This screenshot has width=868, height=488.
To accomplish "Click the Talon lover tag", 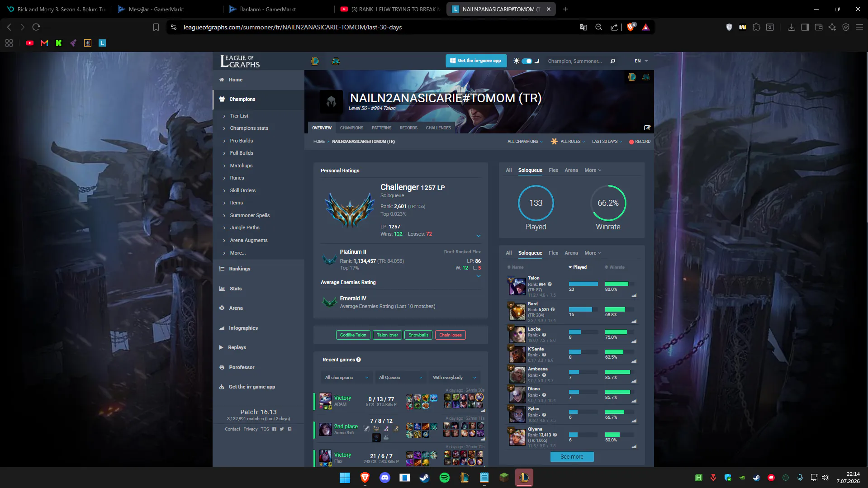I will coord(388,335).
